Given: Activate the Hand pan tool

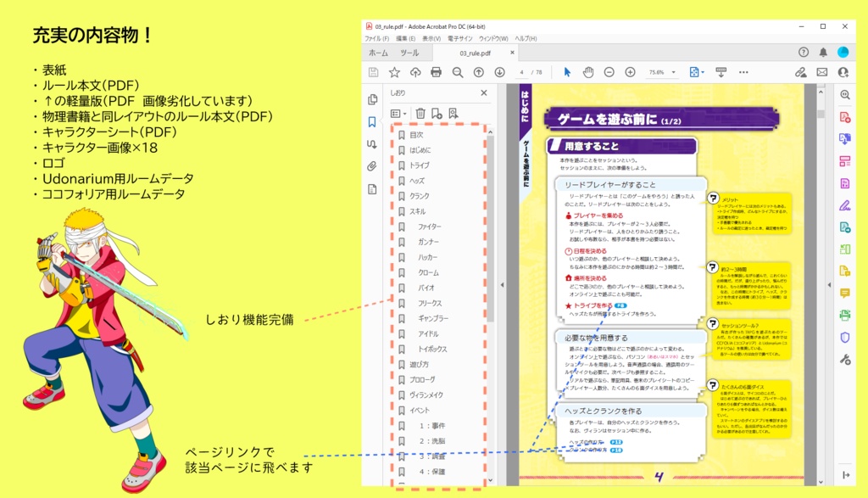Looking at the screenshot, I should pos(588,73).
